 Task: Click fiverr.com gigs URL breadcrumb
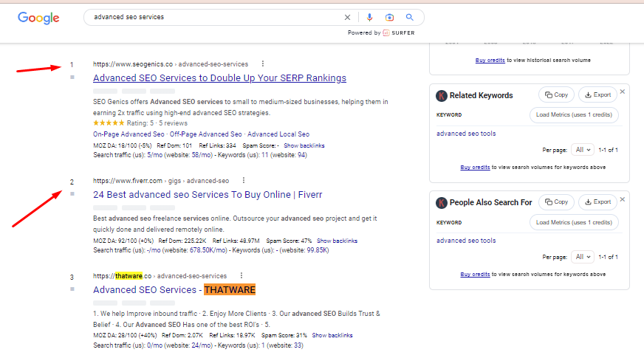pyautogui.click(x=161, y=181)
